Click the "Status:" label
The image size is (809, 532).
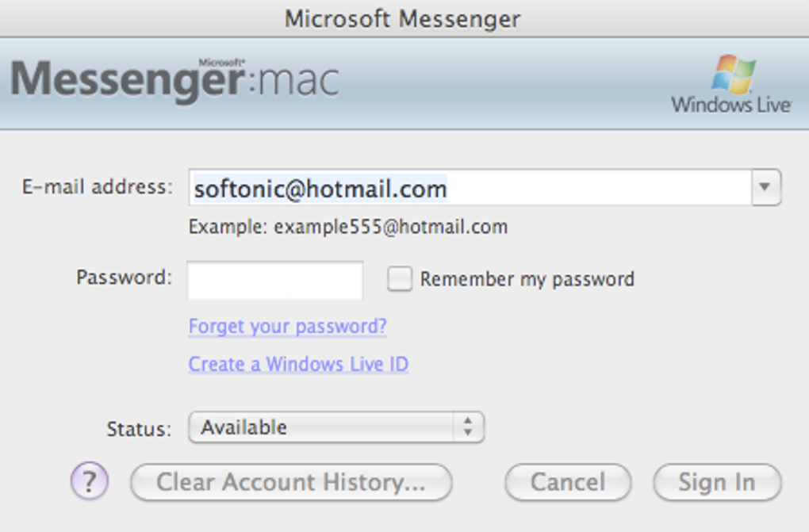[x=139, y=429]
